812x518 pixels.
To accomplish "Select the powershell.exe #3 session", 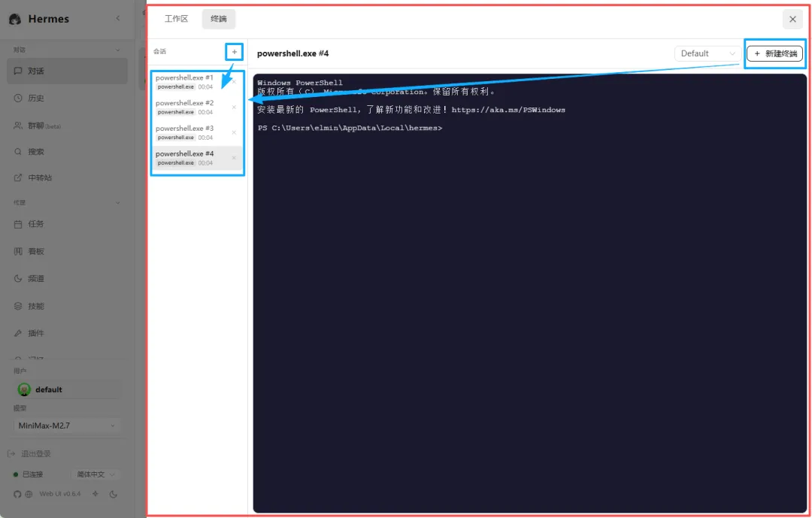I will click(x=197, y=132).
